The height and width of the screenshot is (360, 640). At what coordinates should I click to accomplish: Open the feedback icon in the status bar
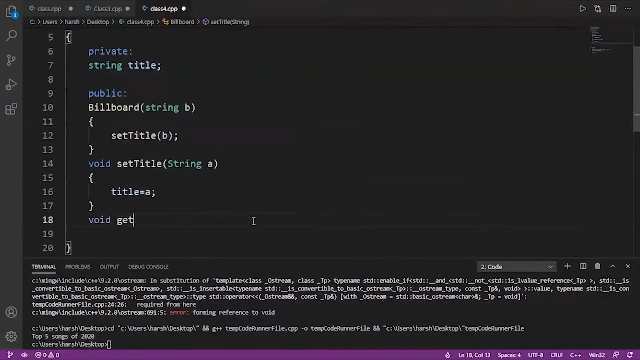click(616, 355)
